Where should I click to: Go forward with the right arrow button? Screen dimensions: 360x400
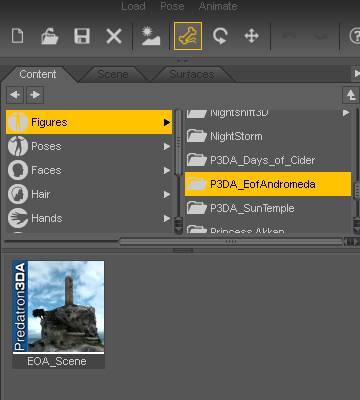click(x=35, y=95)
